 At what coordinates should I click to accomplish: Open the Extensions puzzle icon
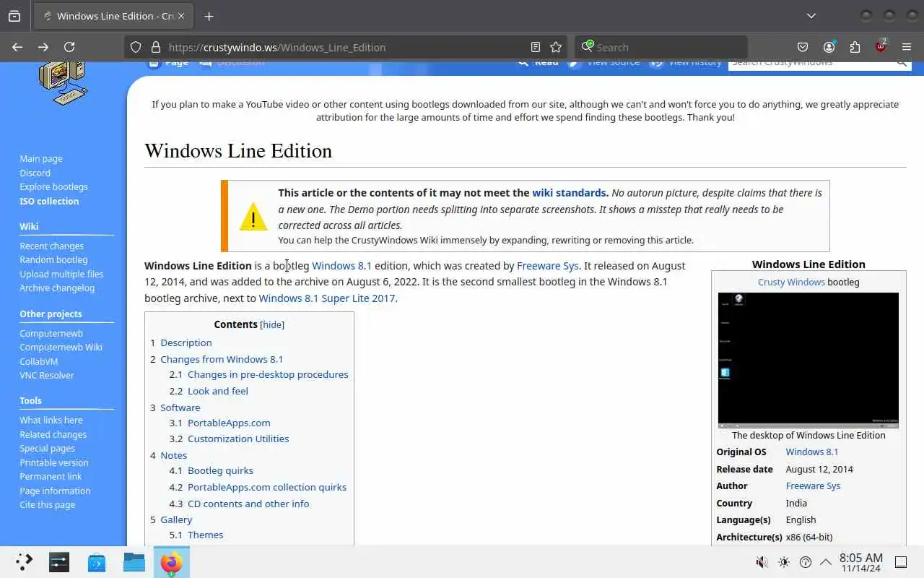[x=855, y=47]
